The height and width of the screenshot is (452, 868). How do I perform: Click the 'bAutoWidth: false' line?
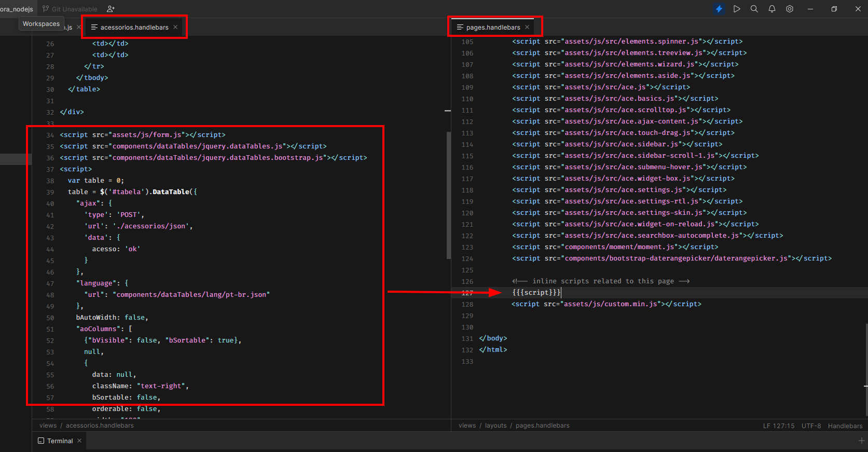pyautogui.click(x=112, y=318)
